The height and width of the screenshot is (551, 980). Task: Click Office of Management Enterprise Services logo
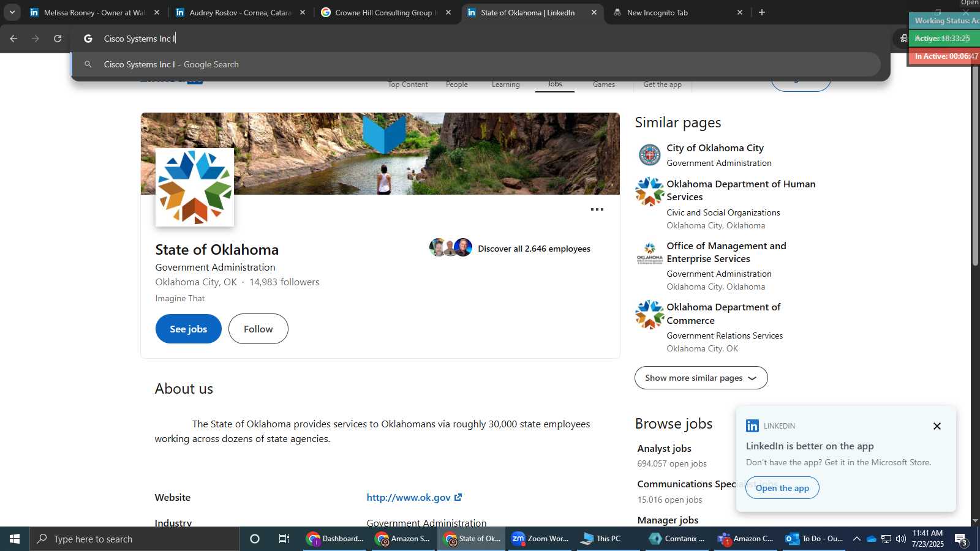click(650, 253)
